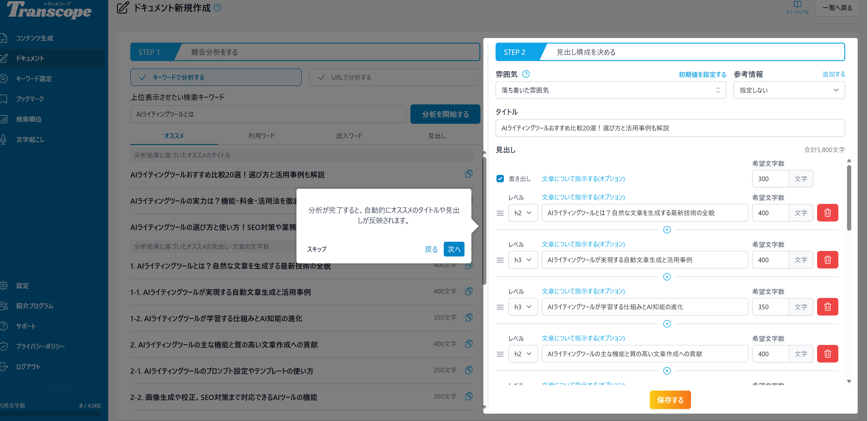Enable the 書き出し checkbox

point(500,178)
